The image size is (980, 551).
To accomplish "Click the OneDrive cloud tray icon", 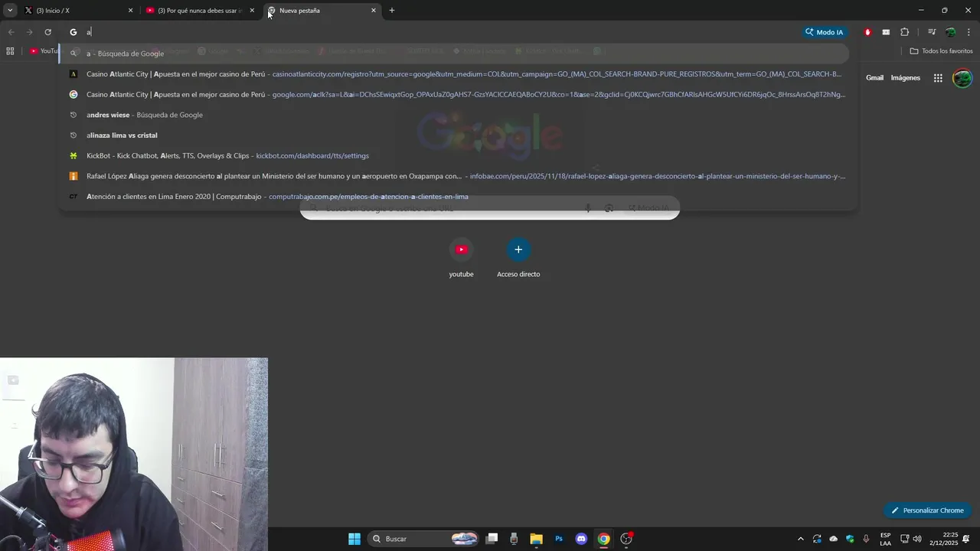I will [x=834, y=539].
